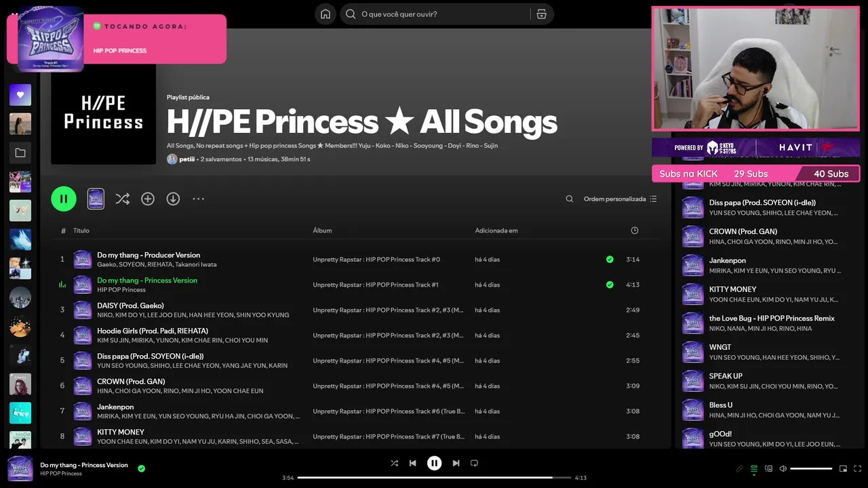Open playlist owner petiii profile
This screenshot has width=868, height=488.
[x=187, y=159]
